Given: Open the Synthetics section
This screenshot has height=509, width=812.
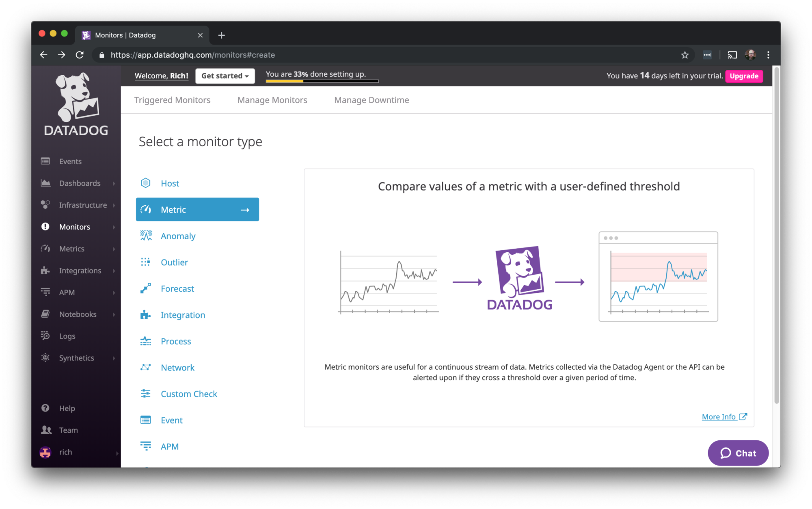Looking at the screenshot, I should [x=76, y=357].
